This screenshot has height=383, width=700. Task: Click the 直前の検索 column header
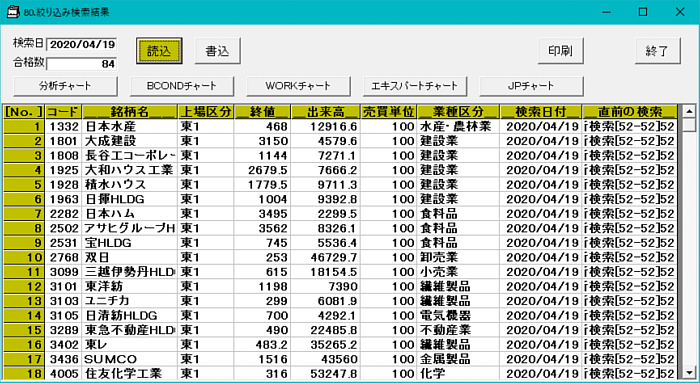point(629,112)
